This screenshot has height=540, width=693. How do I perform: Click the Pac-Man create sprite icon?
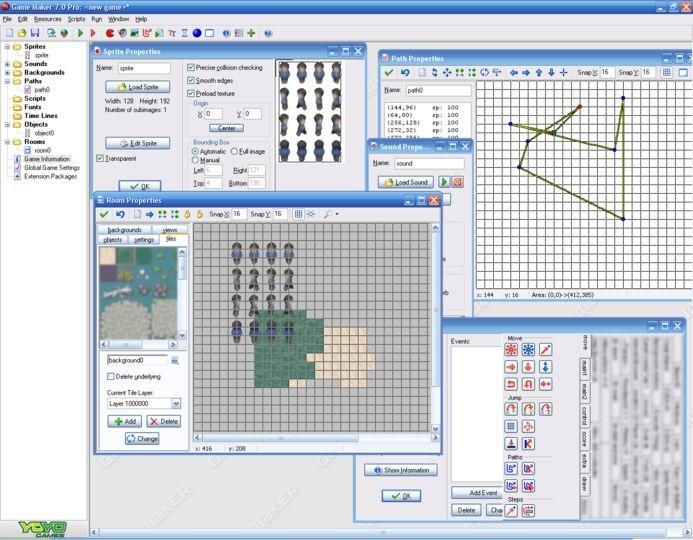tap(109, 33)
